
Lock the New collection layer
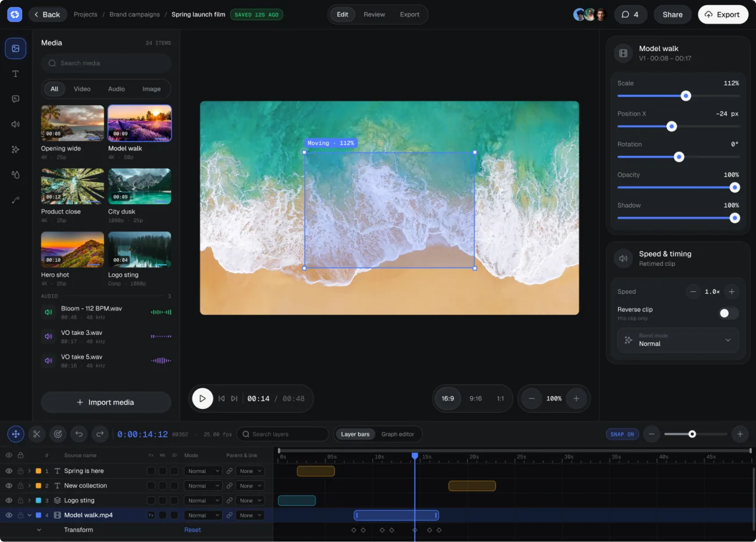[x=20, y=486]
